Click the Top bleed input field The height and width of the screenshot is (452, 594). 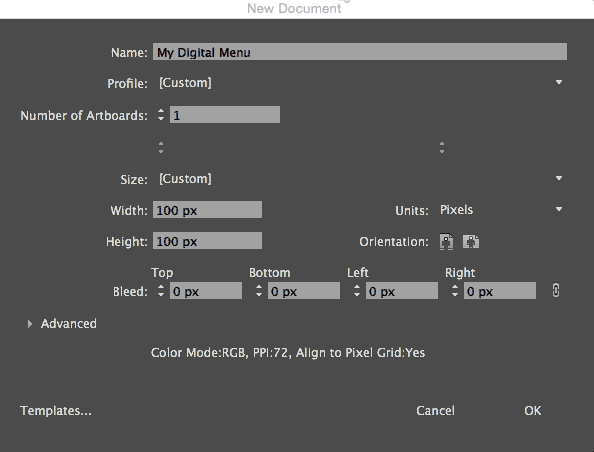(x=206, y=291)
